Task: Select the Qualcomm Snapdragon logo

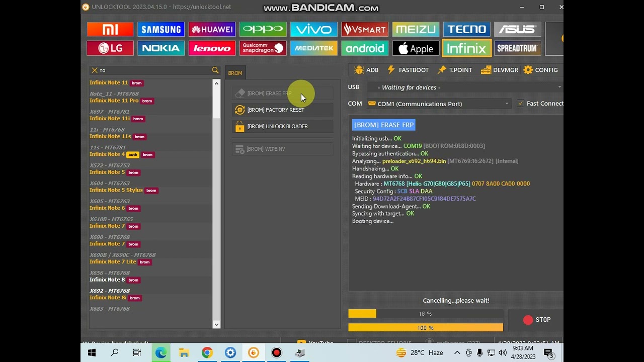Action: click(x=263, y=48)
